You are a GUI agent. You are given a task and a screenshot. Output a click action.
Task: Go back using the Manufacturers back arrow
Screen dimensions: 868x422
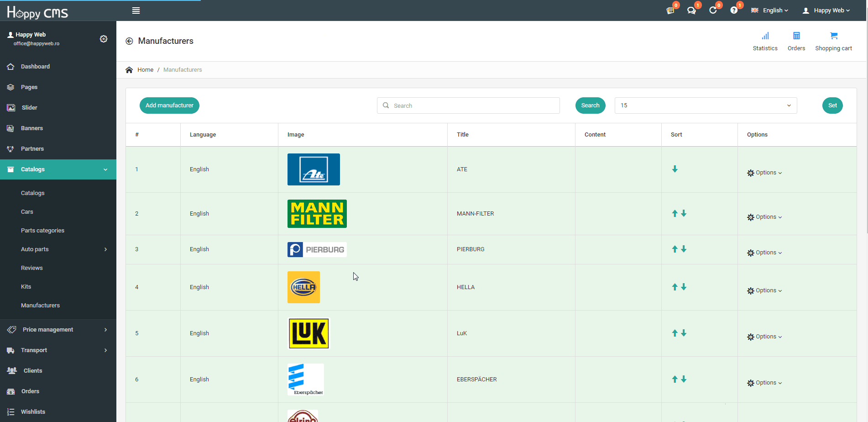[x=129, y=41]
